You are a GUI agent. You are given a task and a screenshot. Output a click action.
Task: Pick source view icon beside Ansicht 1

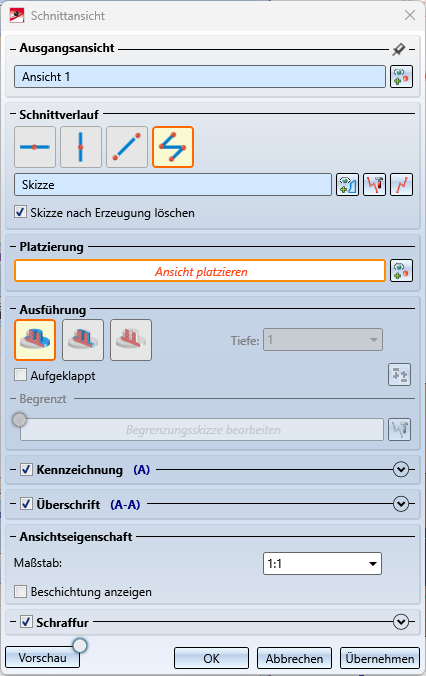click(x=401, y=77)
